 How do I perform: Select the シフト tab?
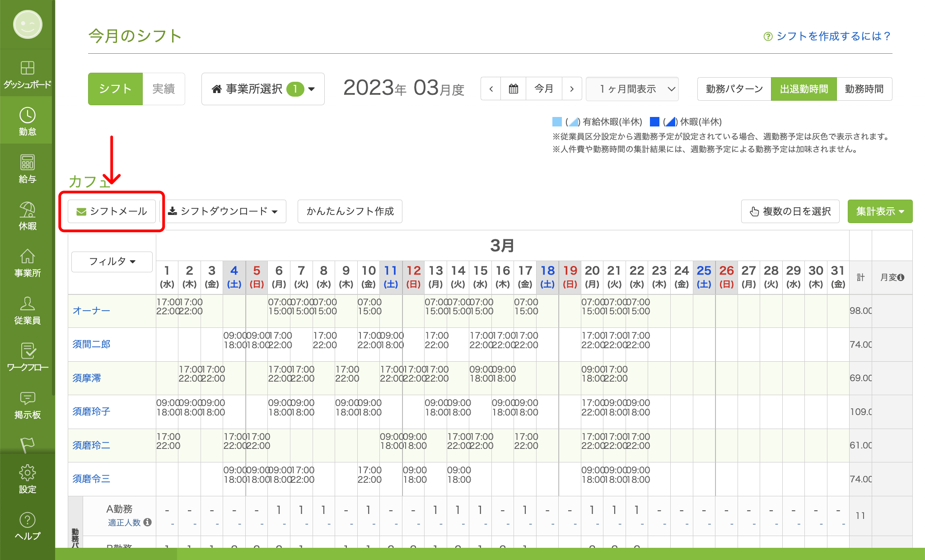pyautogui.click(x=115, y=89)
